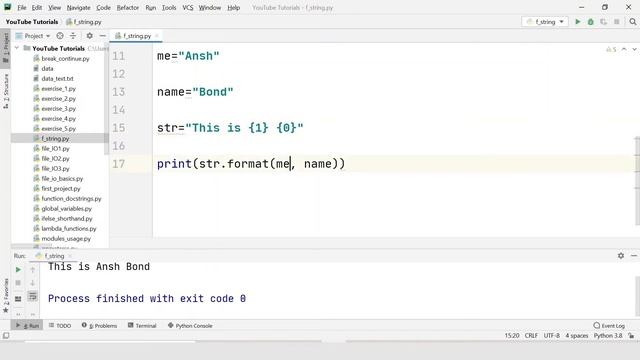Open the Project view selector dropdown
The width and height of the screenshot is (640, 360).
(33, 36)
